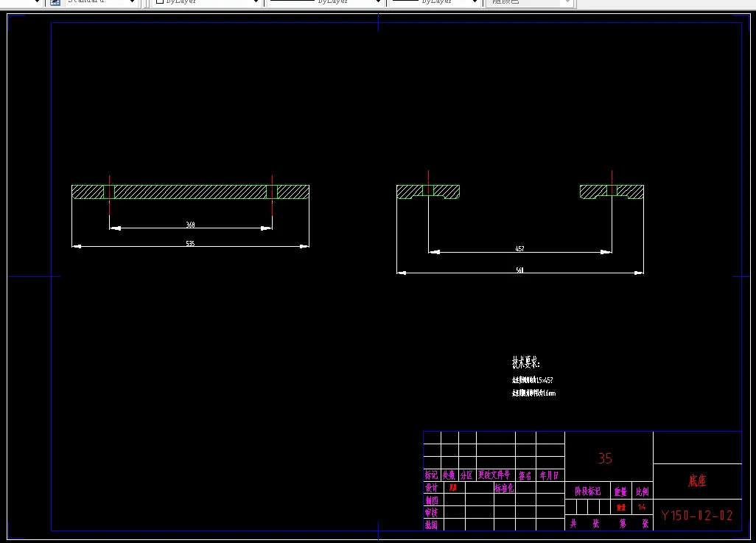Select the drawing number Y150-02-02
756x543 pixels.
pos(697,516)
